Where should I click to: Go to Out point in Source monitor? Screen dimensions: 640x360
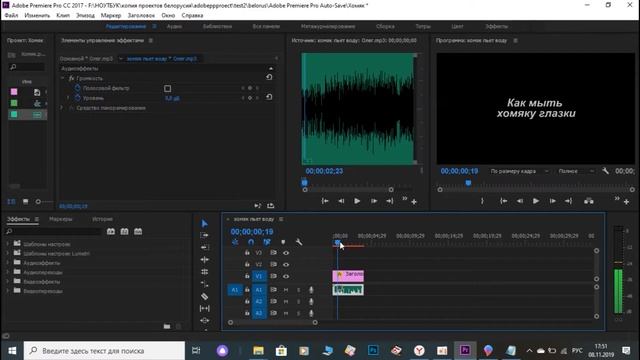coord(389,201)
